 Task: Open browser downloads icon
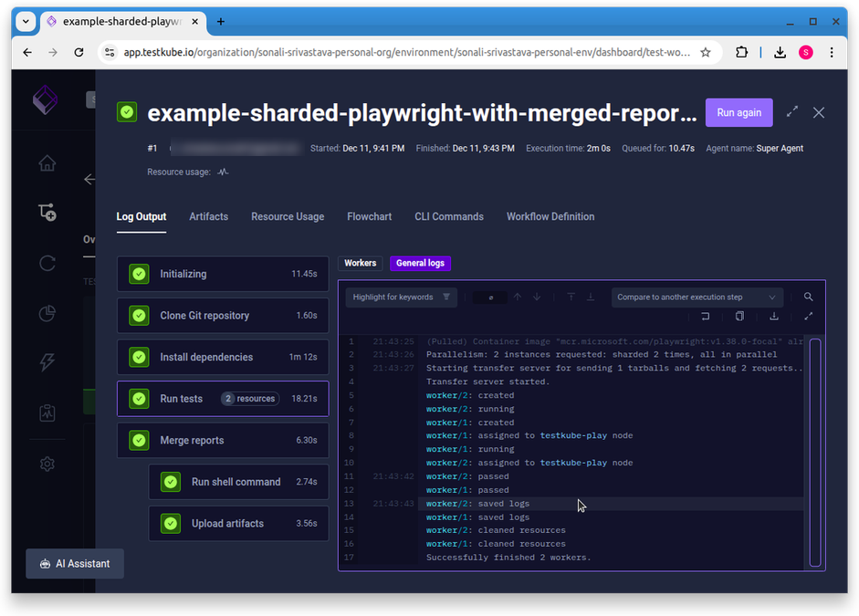coord(780,52)
